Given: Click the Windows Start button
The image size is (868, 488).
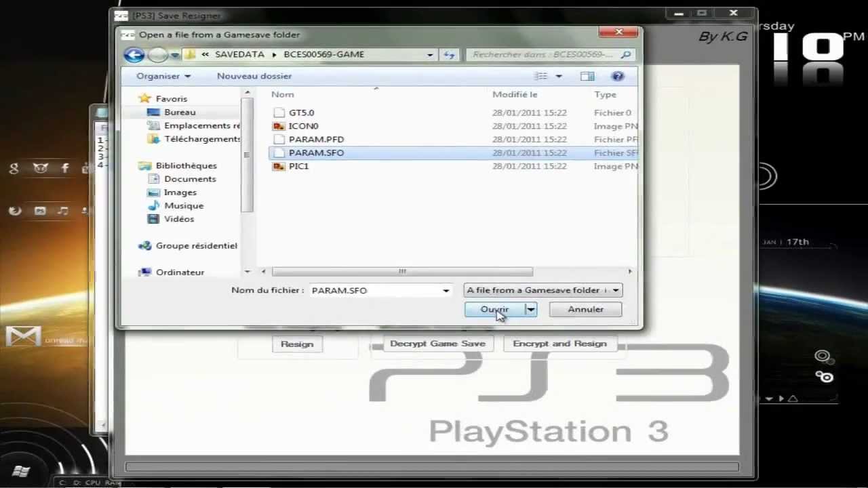Looking at the screenshot, I should point(21,471).
